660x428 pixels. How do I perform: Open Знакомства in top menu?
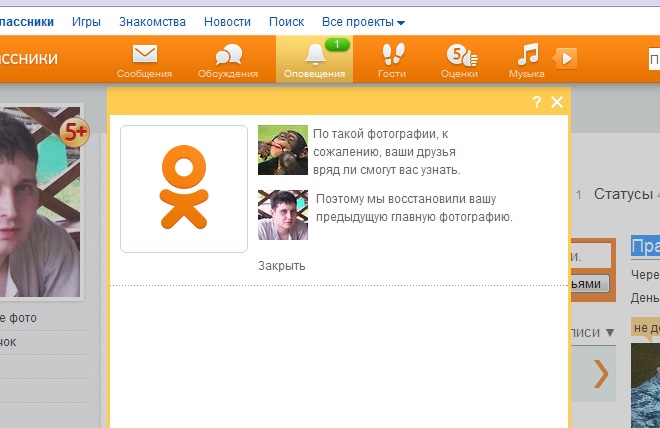click(x=152, y=21)
